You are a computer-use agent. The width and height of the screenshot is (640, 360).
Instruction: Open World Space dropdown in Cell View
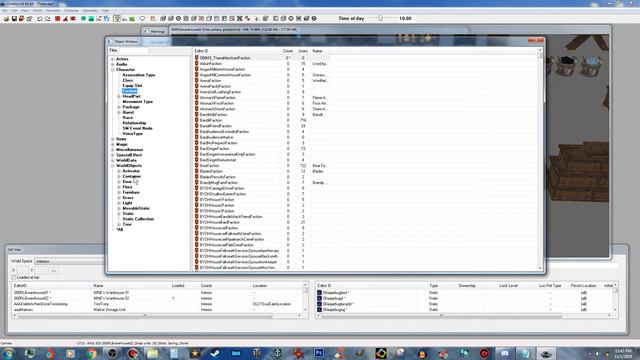pyautogui.click(x=69, y=261)
